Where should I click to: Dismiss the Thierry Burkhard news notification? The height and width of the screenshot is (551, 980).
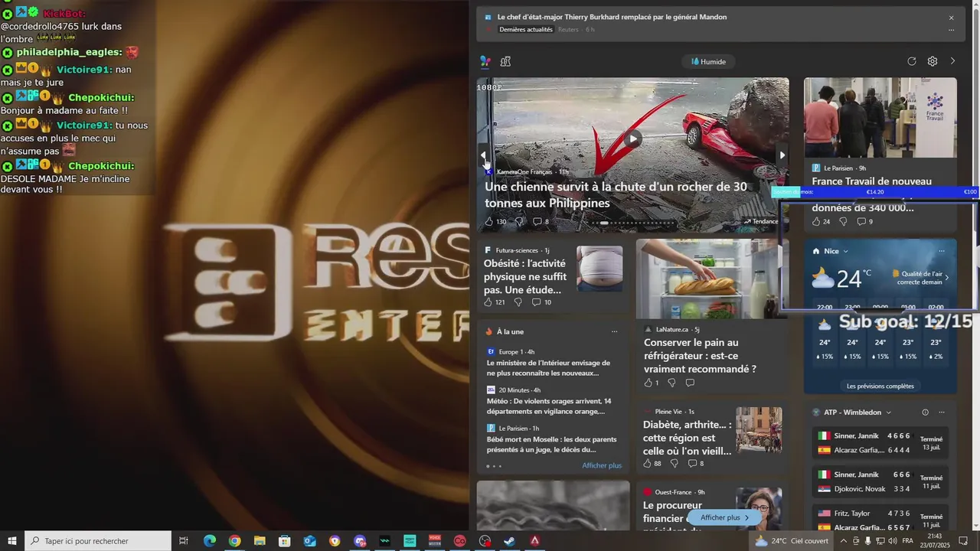[951, 18]
